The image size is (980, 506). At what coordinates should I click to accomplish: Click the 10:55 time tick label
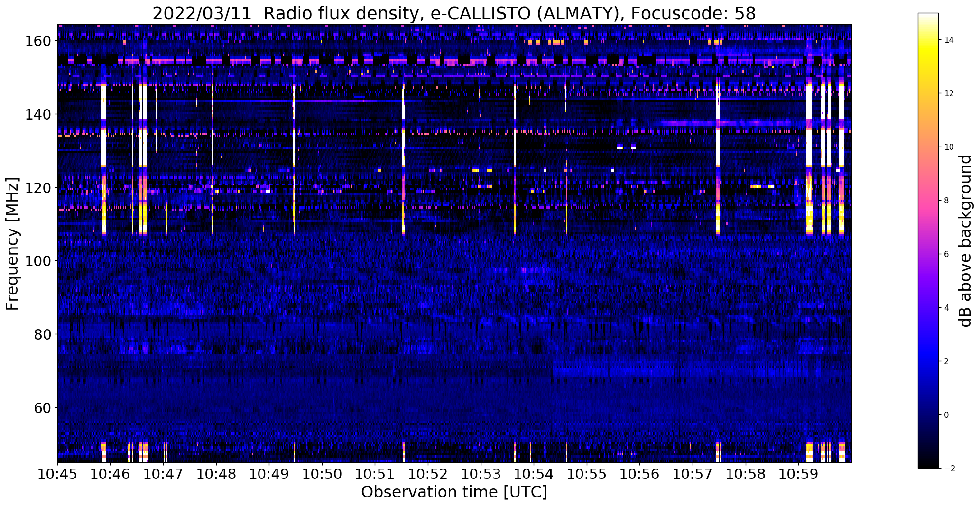587,474
